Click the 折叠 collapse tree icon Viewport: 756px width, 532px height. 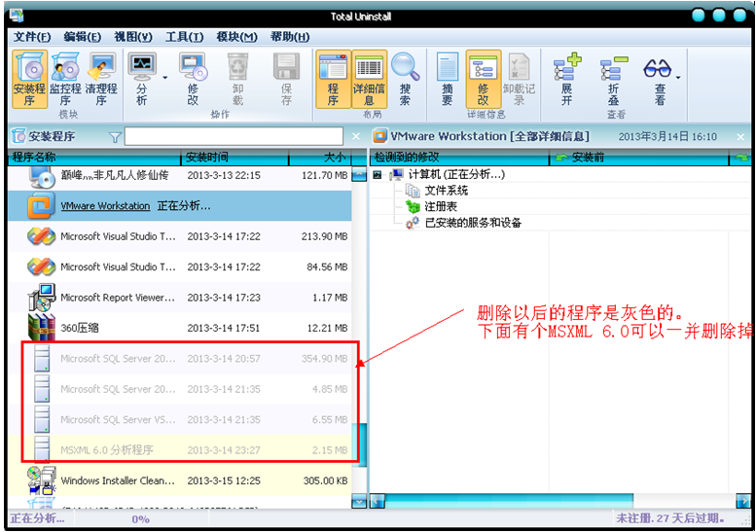pos(613,79)
